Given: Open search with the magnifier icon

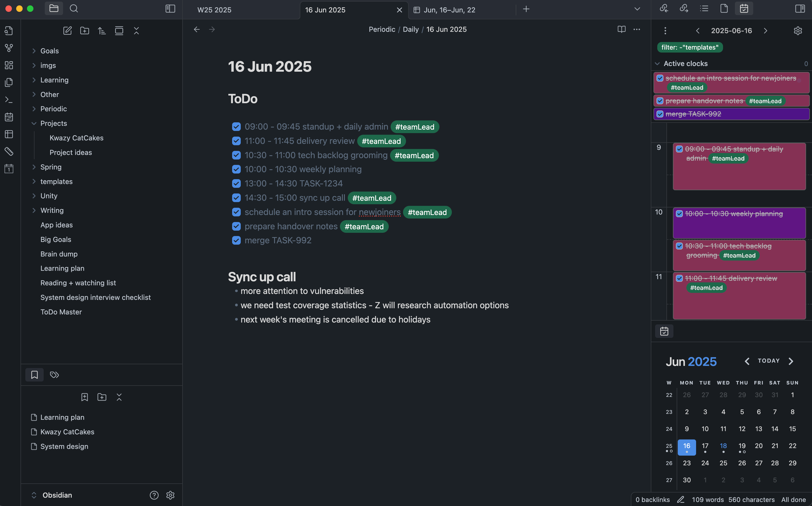Looking at the screenshot, I should tap(74, 8).
